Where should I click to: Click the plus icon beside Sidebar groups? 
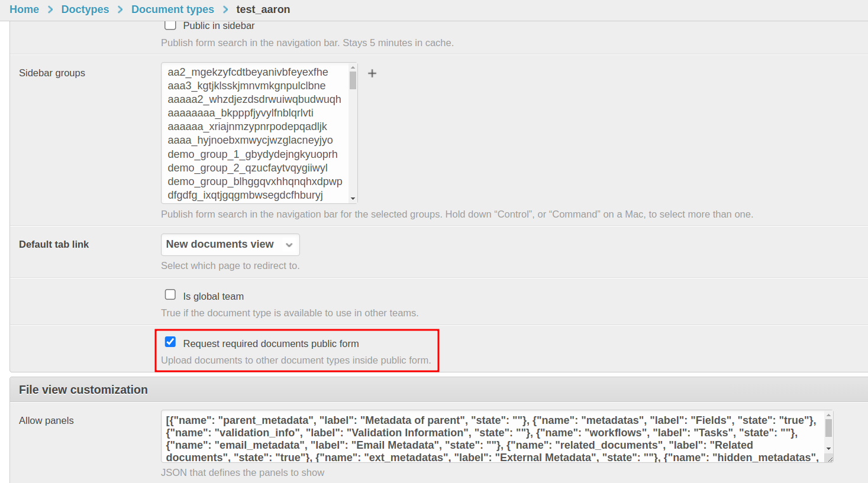click(372, 73)
